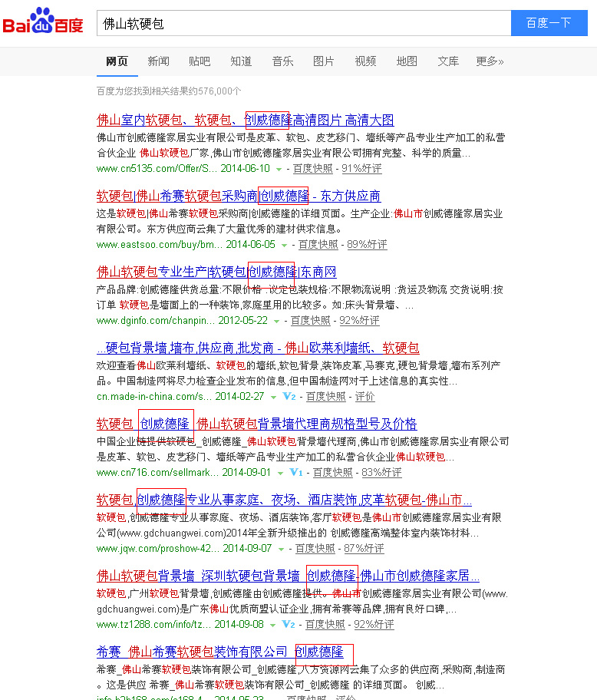Click green URL www.cn716.com/sellmark...
The image size is (597, 700).
pyautogui.click(x=157, y=472)
